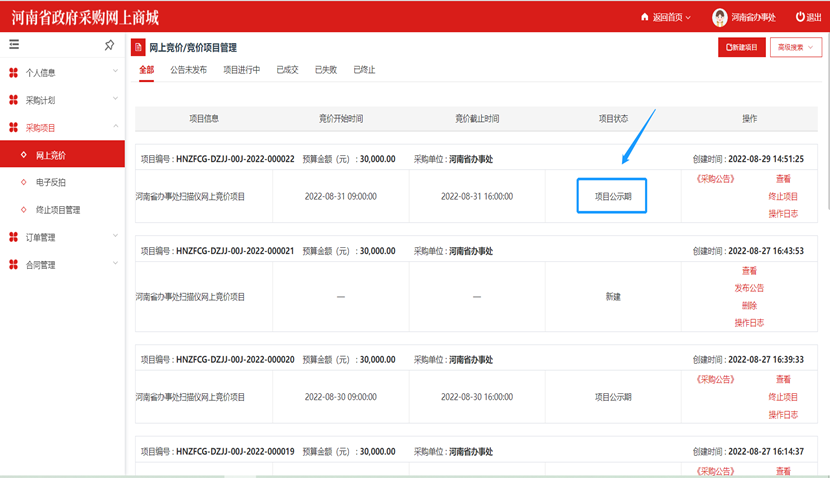Select the 全部 tab
Image resolution: width=830 pixels, height=478 pixels.
[147, 70]
